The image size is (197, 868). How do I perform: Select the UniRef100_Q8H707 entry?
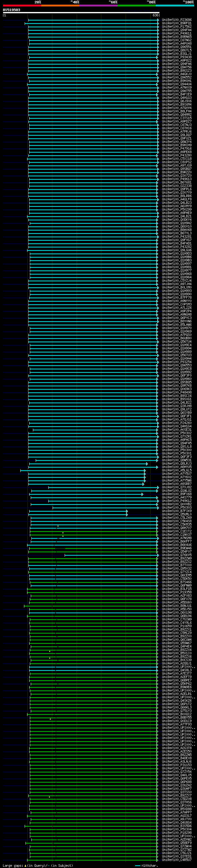tap(176, 528)
